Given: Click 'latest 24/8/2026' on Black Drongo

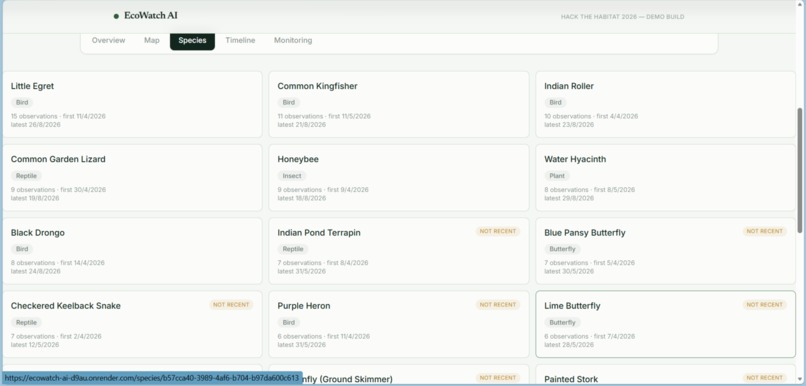Looking at the screenshot, I should coord(35,271).
